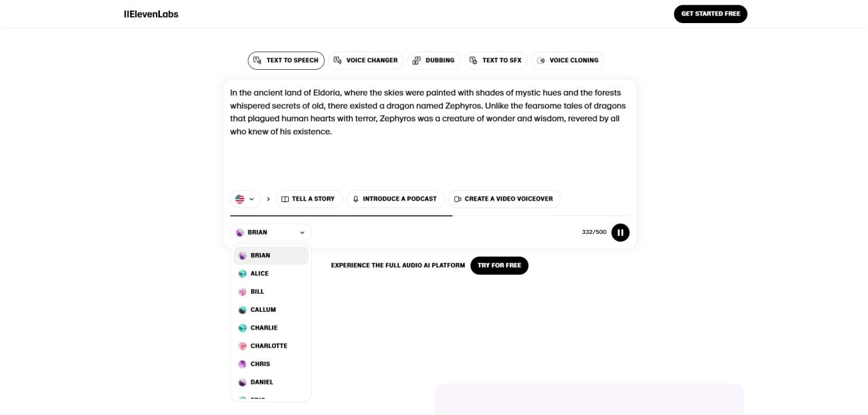Image resolution: width=868 pixels, height=415 pixels.
Task: Click the ElevenLabs logo
Action: click(151, 14)
